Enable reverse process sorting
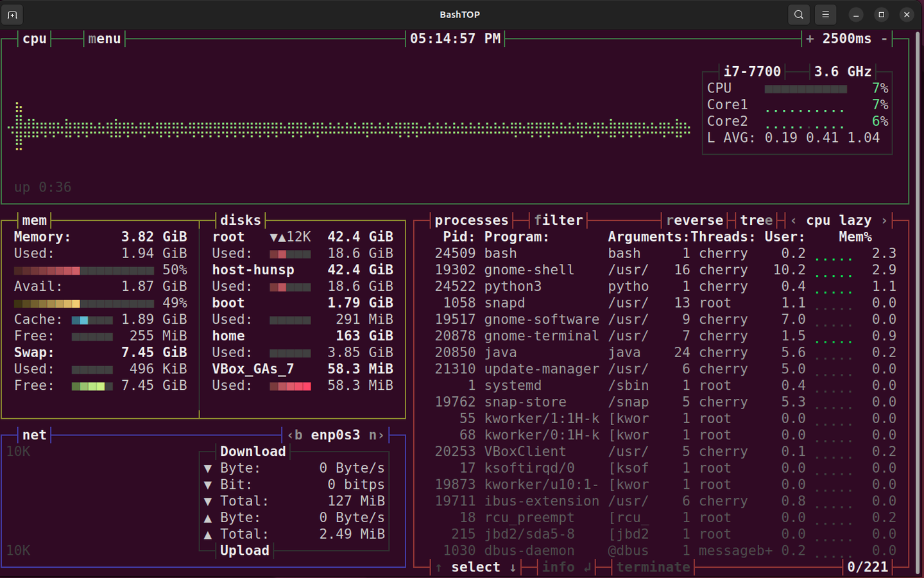Viewport: 924px width, 578px height. coord(695,220)
